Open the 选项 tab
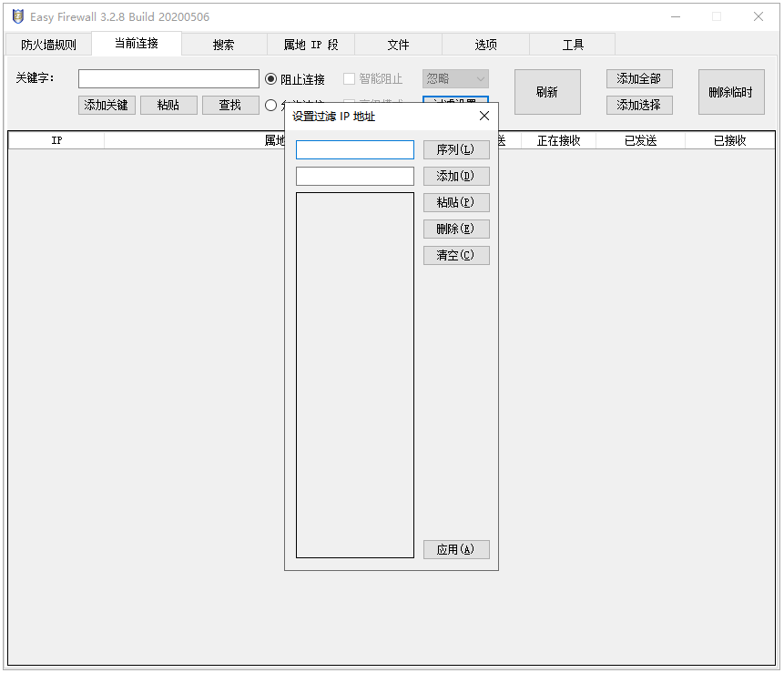Image resolution: width=784 pixels, height=673 pixels. pyautogui.click(x=485, y=45)
